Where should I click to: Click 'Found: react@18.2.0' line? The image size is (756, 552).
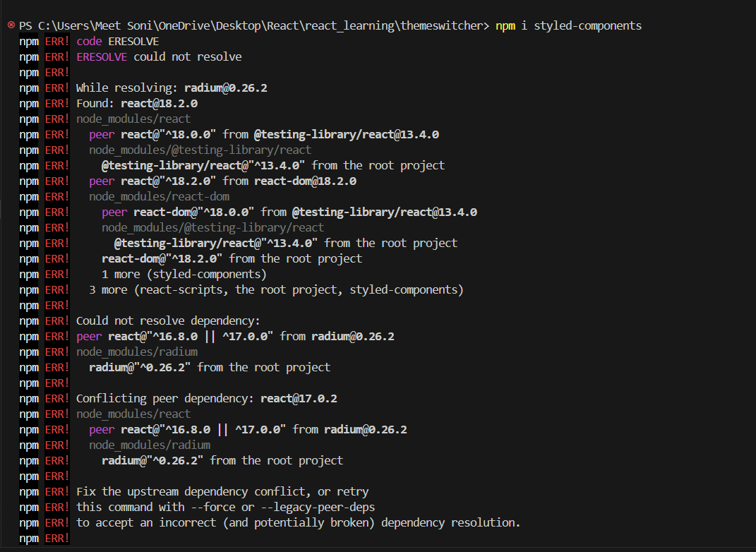point(137,103)
